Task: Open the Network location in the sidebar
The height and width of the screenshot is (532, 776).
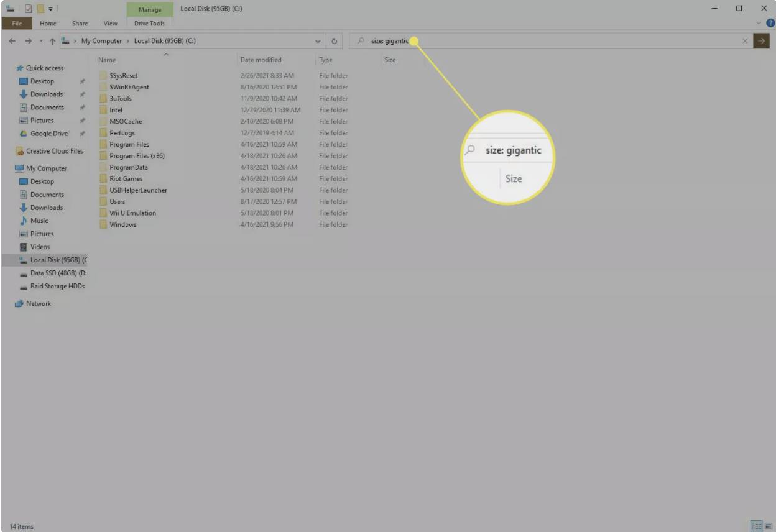Action: point(38,304)
